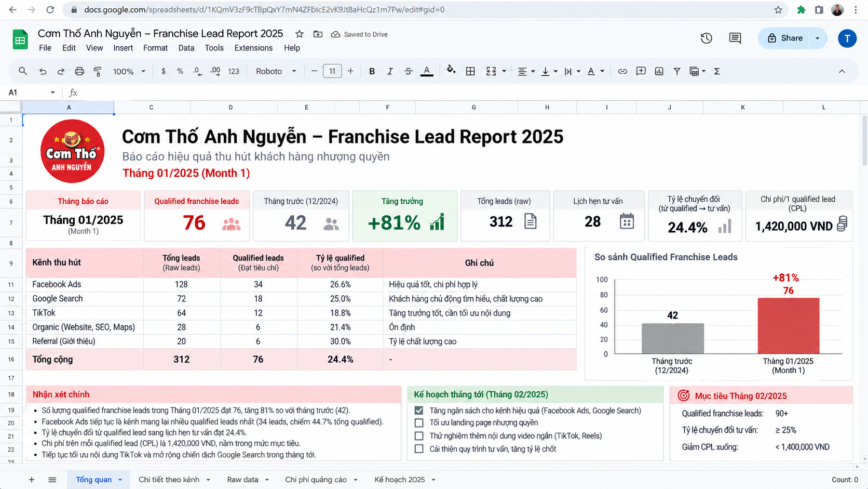868x489 pixels.
Task: Open more number formats 123
Action: [x=234, y=71]
